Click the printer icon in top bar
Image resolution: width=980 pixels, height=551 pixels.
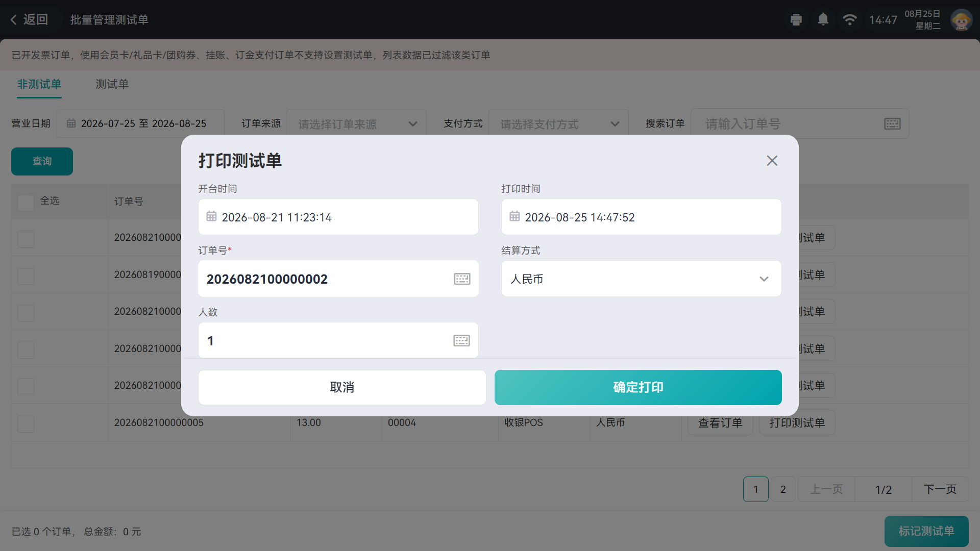[x=796, y=20]
